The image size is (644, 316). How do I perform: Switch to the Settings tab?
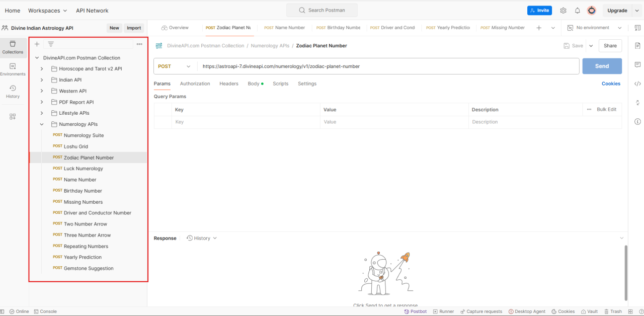coord(307,84)
